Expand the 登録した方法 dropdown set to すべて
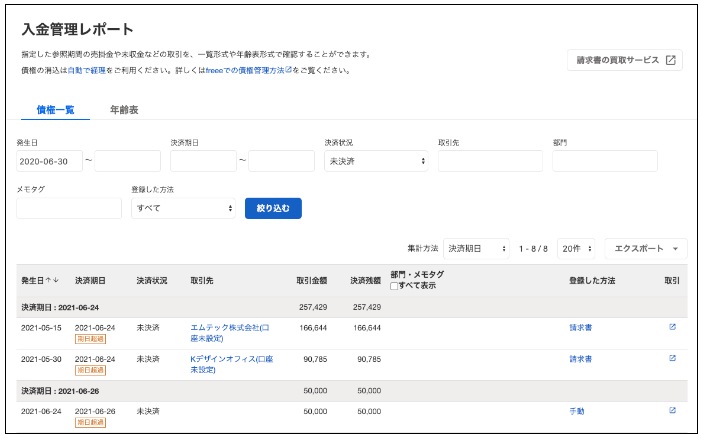 pyautogui.click(x=183, y=208)
